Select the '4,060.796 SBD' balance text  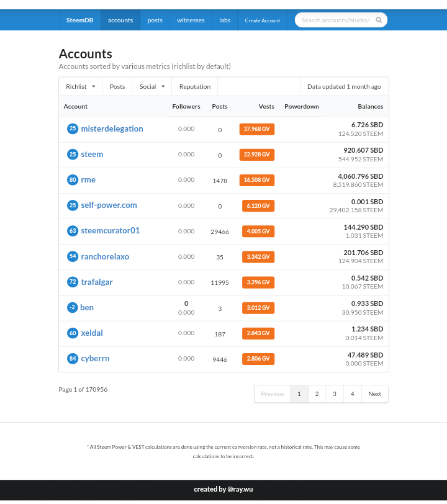point(361,176)
